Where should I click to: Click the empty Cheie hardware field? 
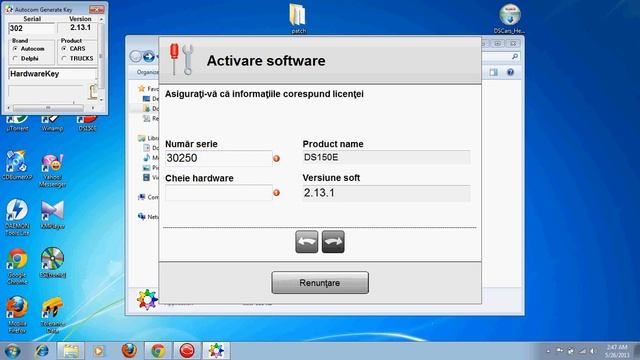[218, 193]
